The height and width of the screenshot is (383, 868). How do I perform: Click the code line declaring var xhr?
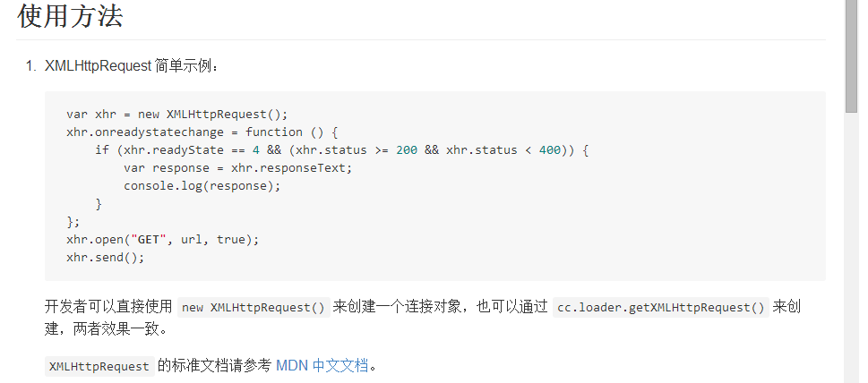pos(176,114)
